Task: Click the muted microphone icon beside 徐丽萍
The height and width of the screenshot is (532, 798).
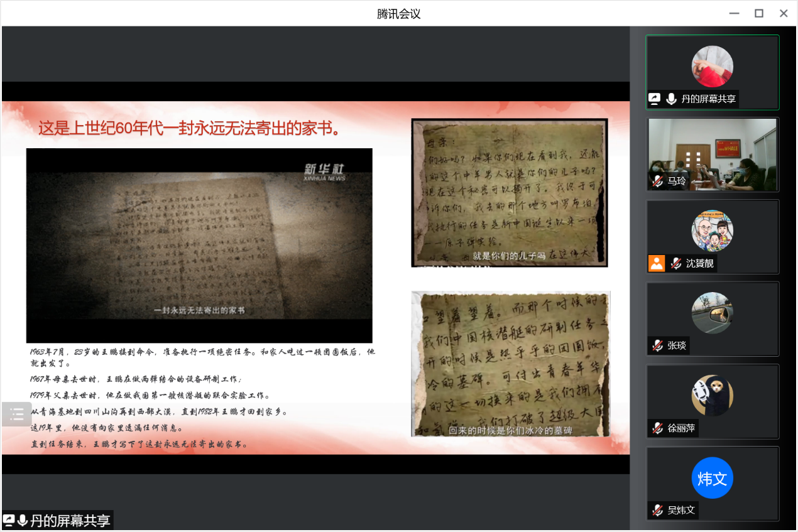Action: [658, 428]
